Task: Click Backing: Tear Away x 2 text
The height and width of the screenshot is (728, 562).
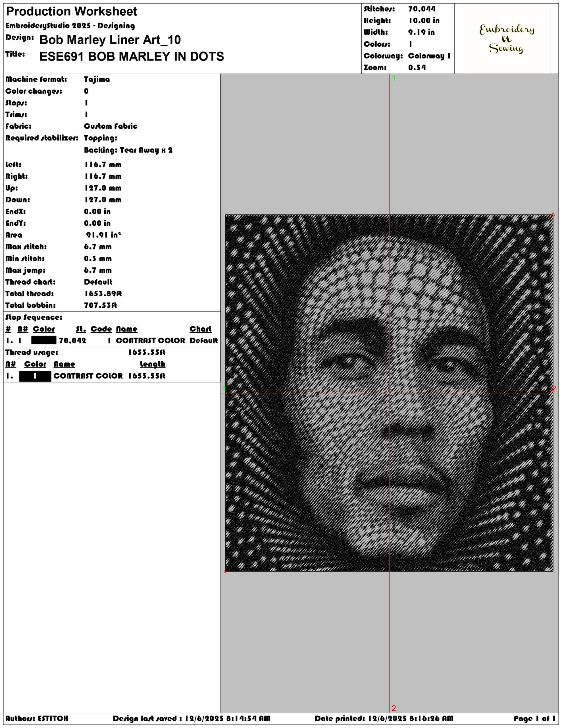Action: tap(128, 150)
